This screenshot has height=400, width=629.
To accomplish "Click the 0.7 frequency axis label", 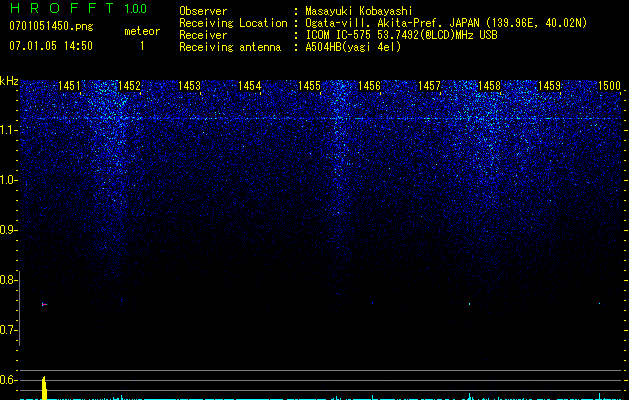I will point(7,330).
